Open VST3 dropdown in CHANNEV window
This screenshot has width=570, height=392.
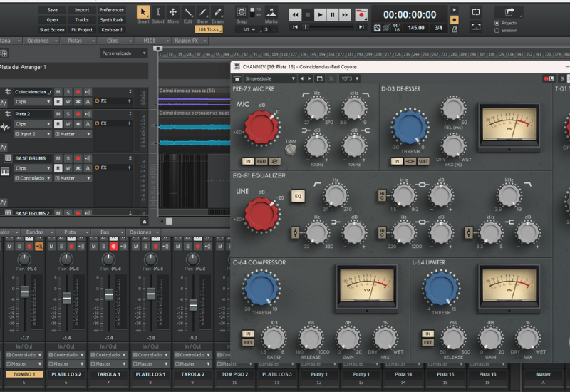(349, 78)
